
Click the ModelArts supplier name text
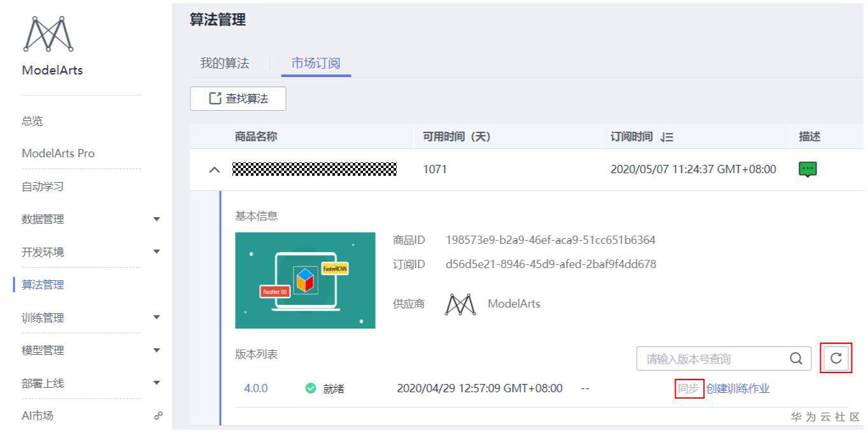point(514,304)
